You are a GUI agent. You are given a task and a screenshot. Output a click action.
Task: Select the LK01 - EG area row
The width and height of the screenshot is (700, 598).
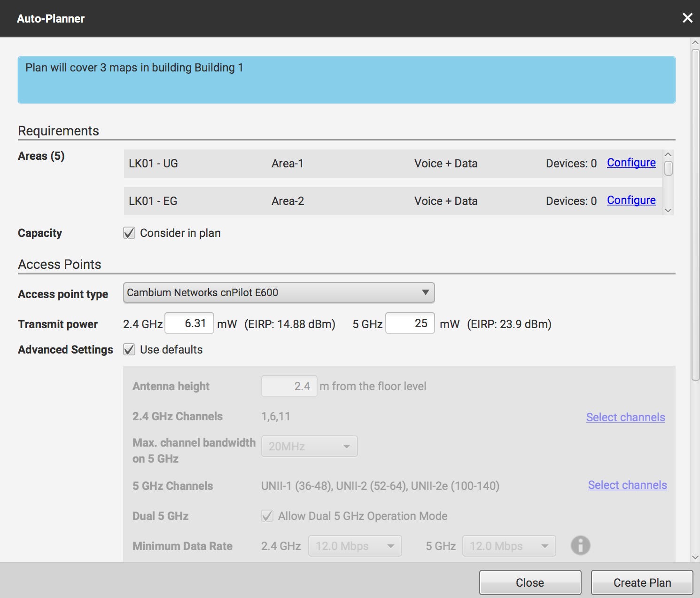(329, 201)
